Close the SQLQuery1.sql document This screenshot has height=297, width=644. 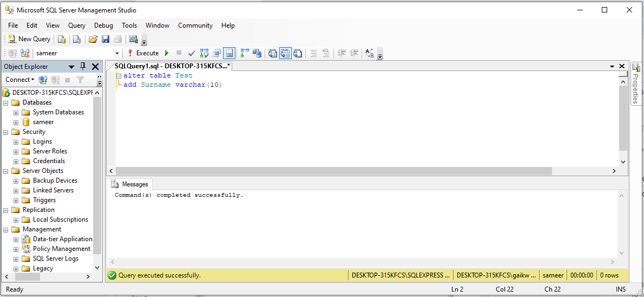click(x=622, y=66)
